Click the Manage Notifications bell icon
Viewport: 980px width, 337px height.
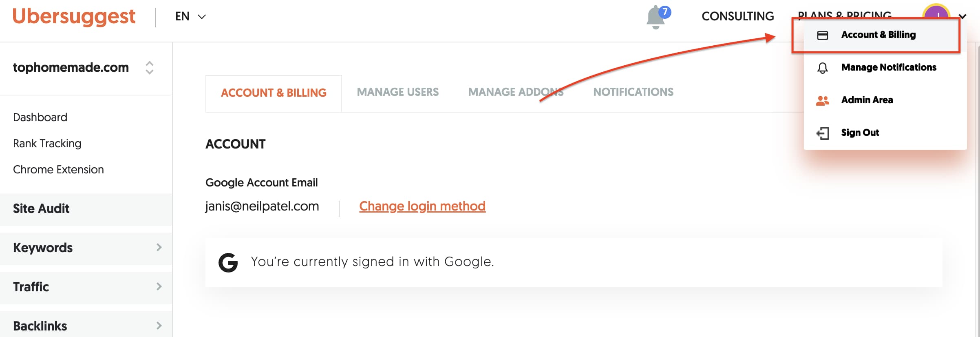tap(823, 68)
